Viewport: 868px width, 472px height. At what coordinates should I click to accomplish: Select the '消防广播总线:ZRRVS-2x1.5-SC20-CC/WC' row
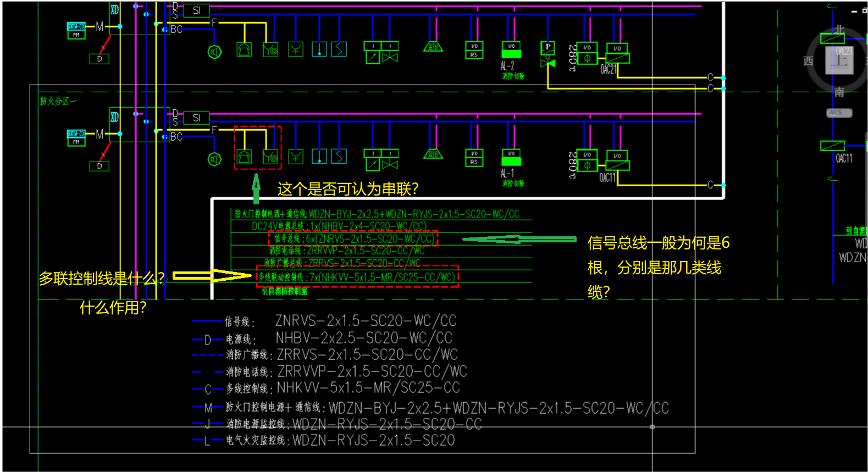(x=342, y=263)
